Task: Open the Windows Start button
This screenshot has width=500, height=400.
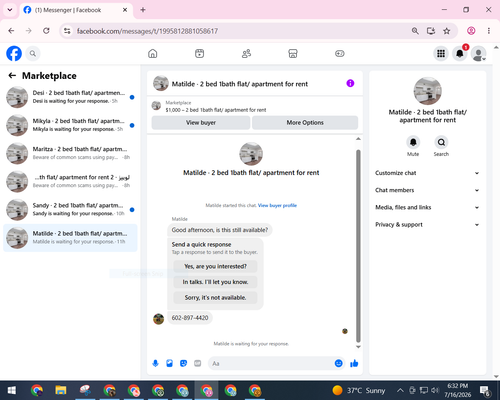Action: coord(12,390)
